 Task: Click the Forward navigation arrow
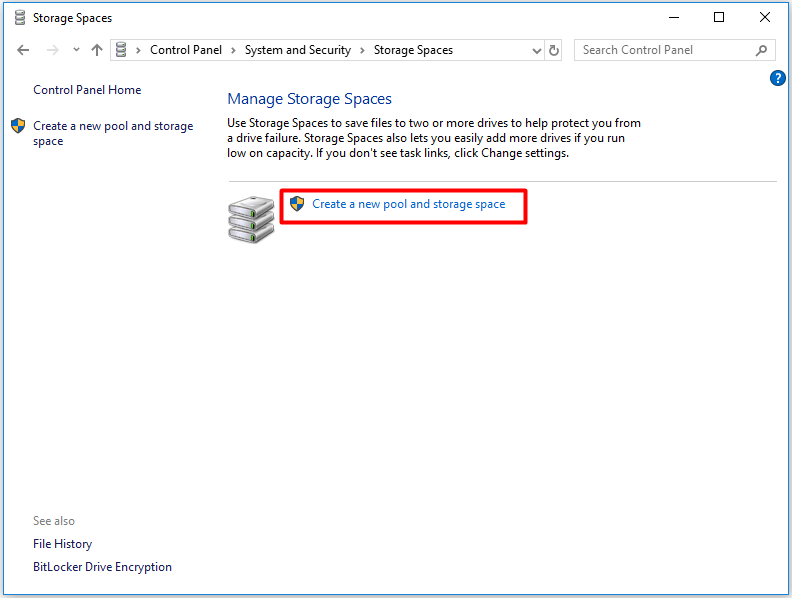pos(53,50)
